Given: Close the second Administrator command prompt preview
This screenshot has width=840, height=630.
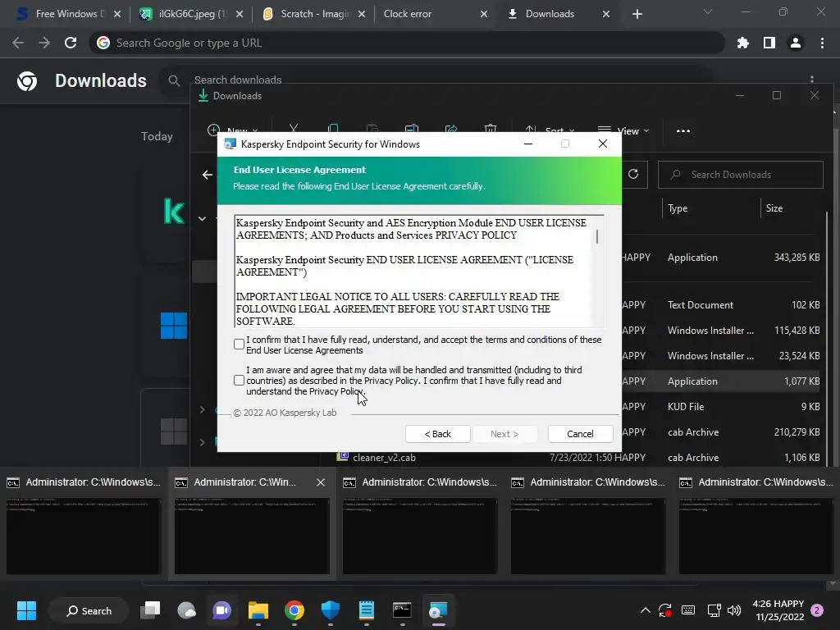Looking at the screenshot, I should click(x=321, y=482).
